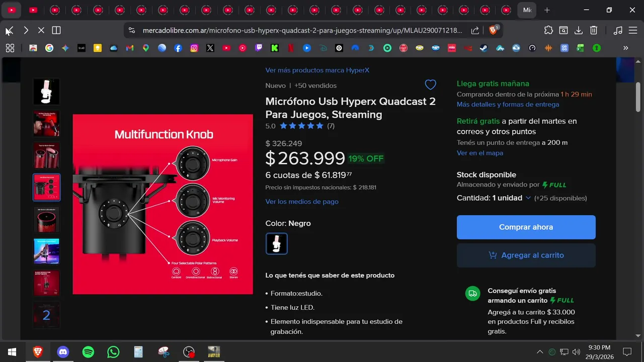Open the volume control in tray
The height and width of the screenshot is (362, 644).
tap(577, 352)
